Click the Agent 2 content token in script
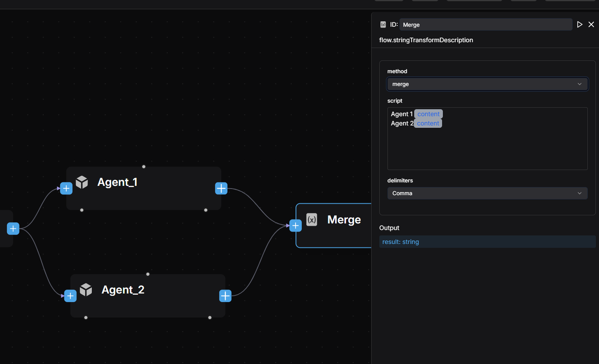 tap(427, 123)
